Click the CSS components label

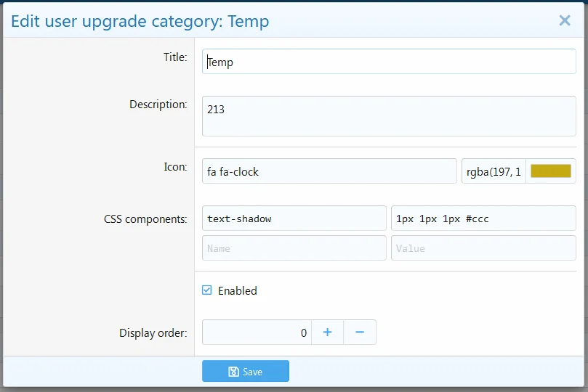[x=145, y=219]
